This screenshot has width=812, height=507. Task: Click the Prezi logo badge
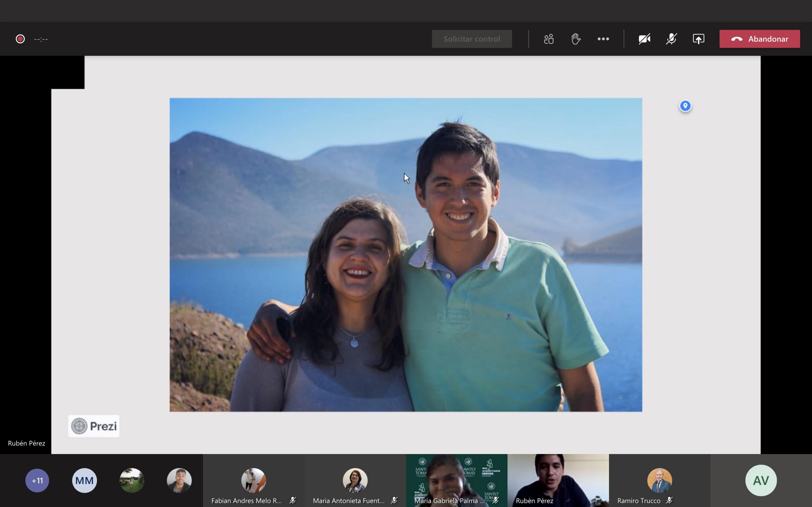coord(94,426)
